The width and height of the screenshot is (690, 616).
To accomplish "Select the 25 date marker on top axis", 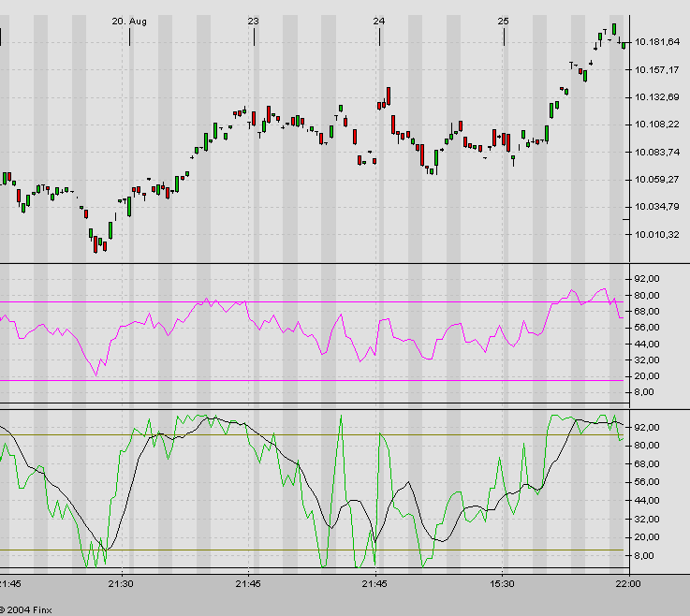I will [x=504, y=21].
